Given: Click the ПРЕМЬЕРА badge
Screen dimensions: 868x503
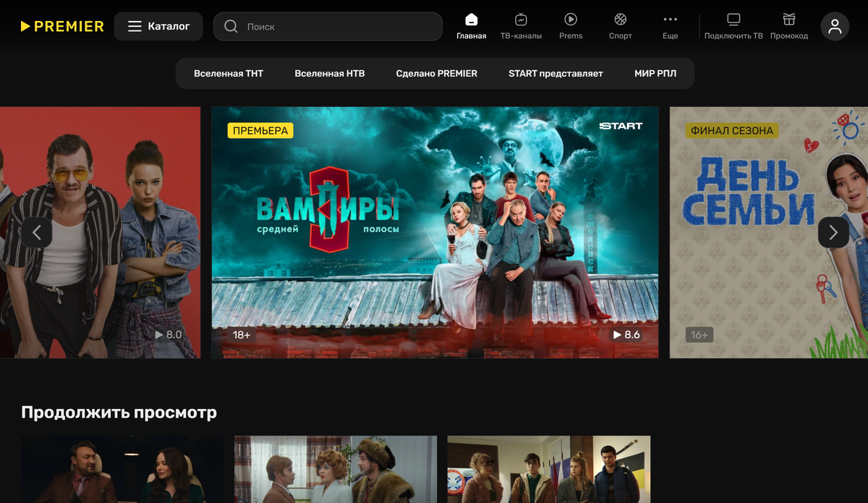Looking at the screenshot, I should coord(260,131).
